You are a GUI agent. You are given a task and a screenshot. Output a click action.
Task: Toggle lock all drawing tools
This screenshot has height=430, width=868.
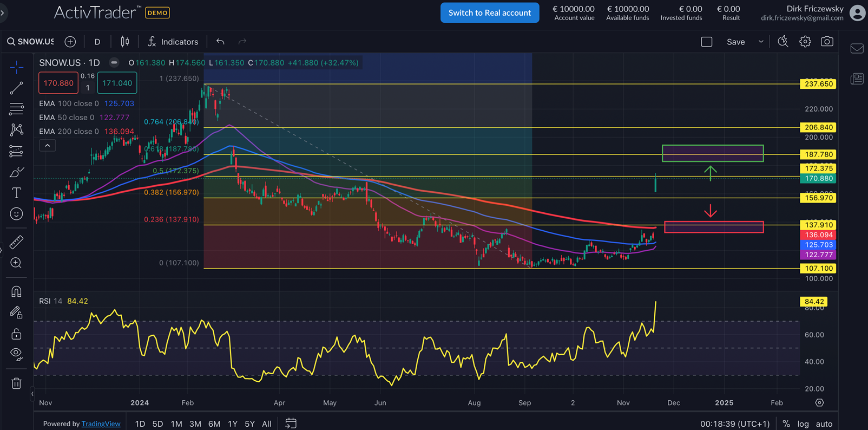coord(16,334)
